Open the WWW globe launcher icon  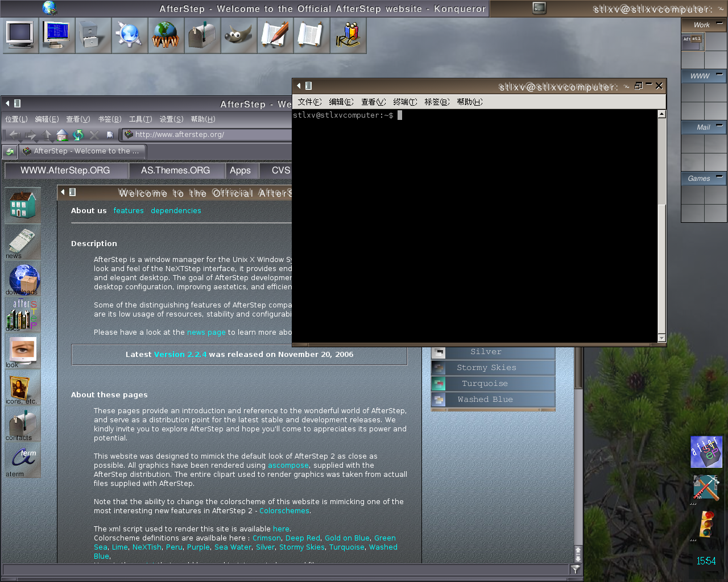pos(166,35)
